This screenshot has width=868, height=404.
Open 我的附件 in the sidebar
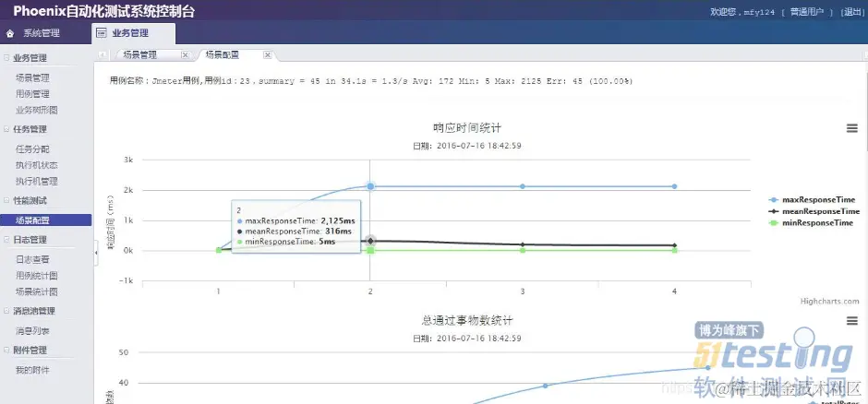point(32,370)
